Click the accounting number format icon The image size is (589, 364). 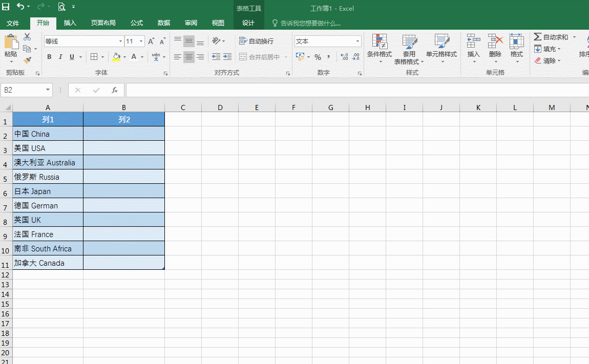coord(300,57)
